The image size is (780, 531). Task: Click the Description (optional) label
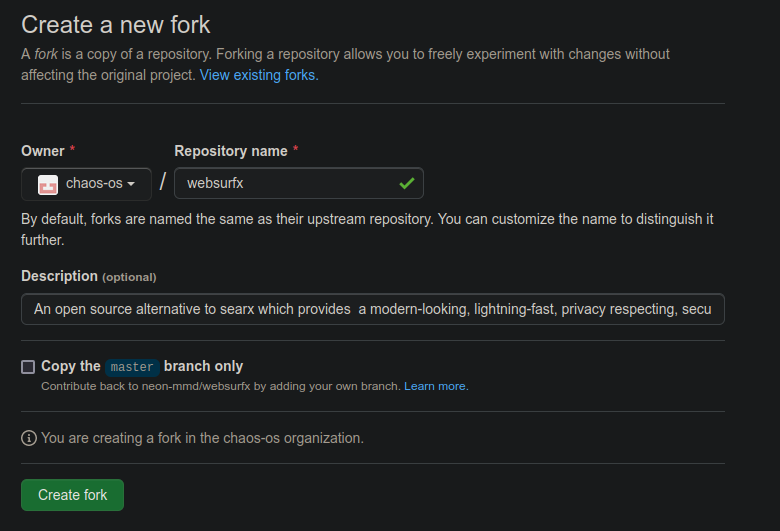coord(89,276)
